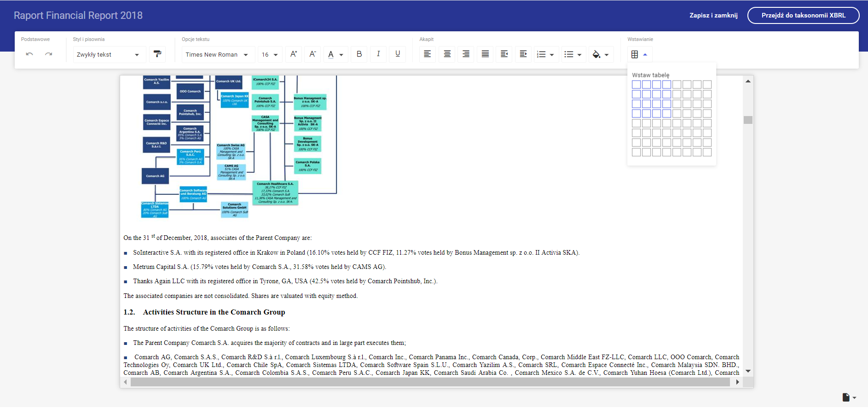Click the 'Comarch Polska S.A.' box in the chart
Viewport: 868px width, 408px height.
[x=307, y=166]
